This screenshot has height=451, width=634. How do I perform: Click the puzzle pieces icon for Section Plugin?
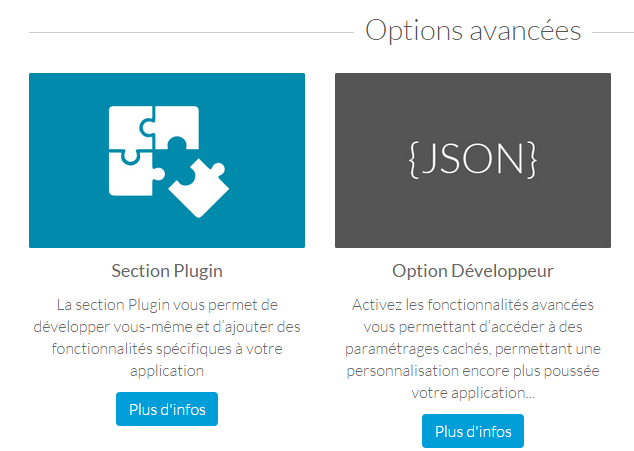[169, 162]
